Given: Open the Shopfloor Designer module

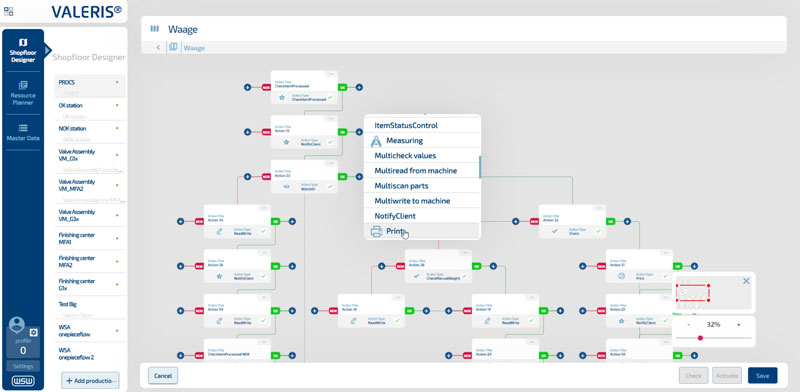Looking at the screenshot, I should pos(22,51).
